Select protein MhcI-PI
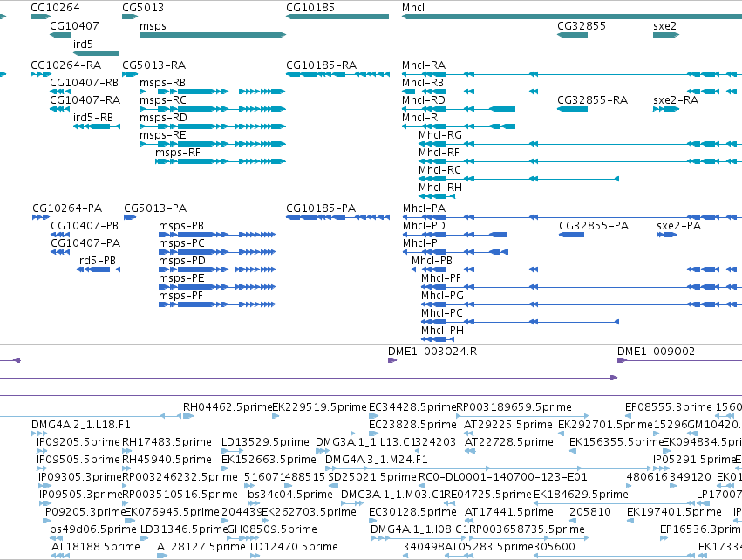The image size is (742, 560). click(455, 252)
